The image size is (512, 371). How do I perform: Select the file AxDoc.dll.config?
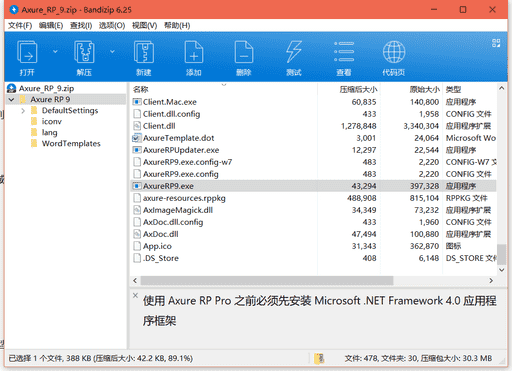tap(173, 222)
